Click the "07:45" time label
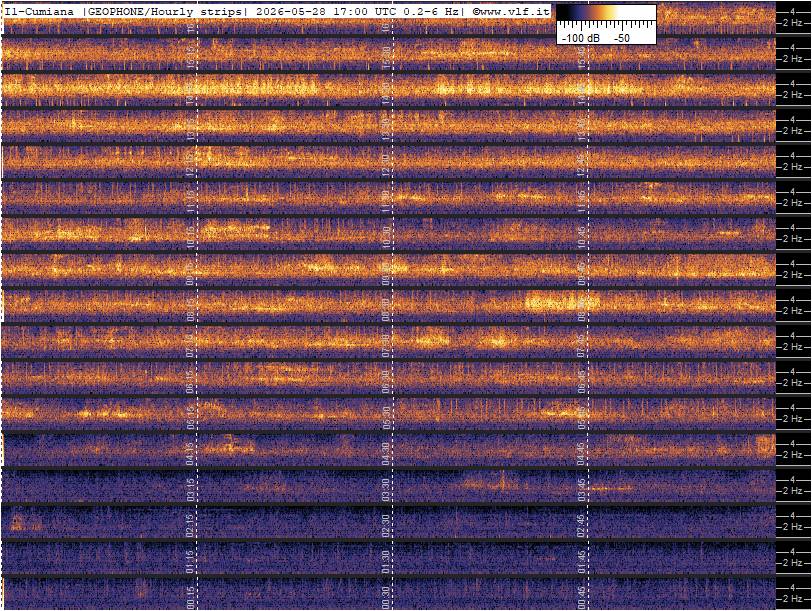The width and height of the screenshot is (812, 611). click(582, 345)
